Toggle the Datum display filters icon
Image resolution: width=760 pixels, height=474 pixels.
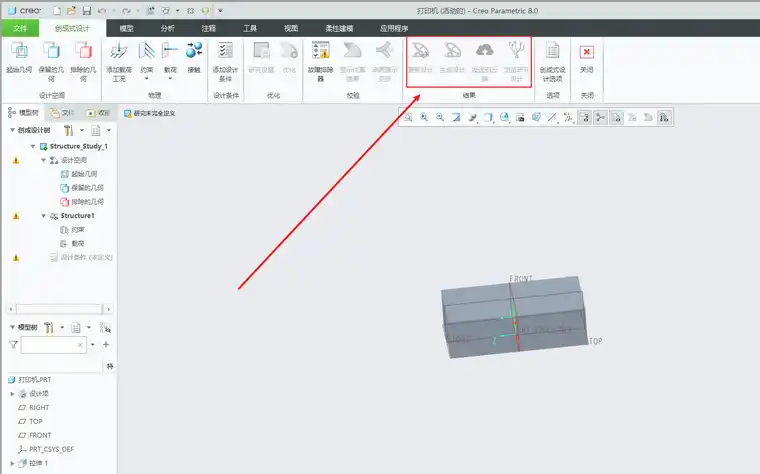[x=552, y=117]
